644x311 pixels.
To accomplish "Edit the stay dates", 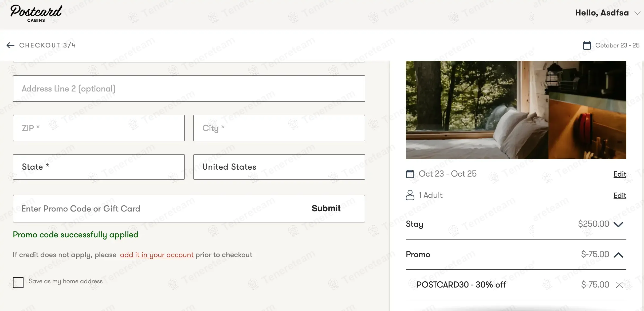I will tap(619, 174).
